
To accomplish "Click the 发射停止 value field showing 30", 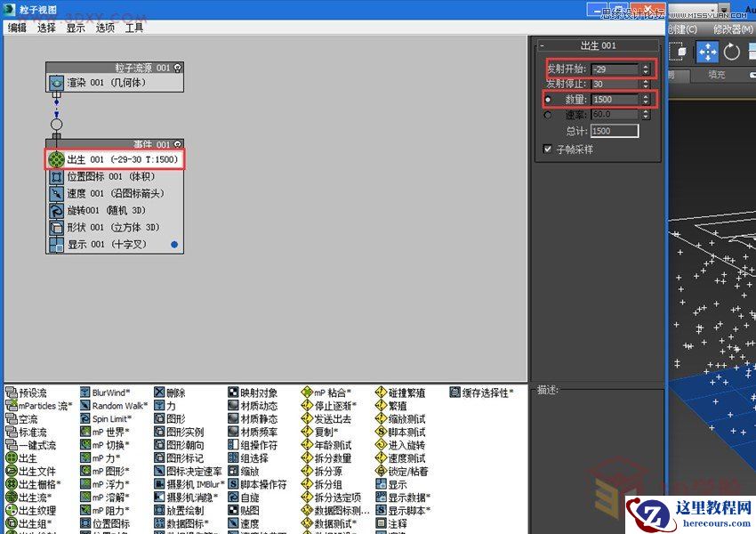I will tap(615, 84).
